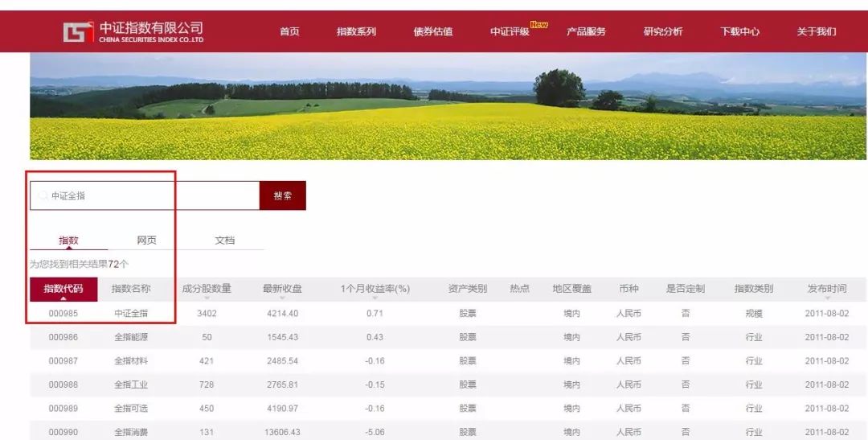
Task: Click the closing value 4214.40
Action: point(282,313)
